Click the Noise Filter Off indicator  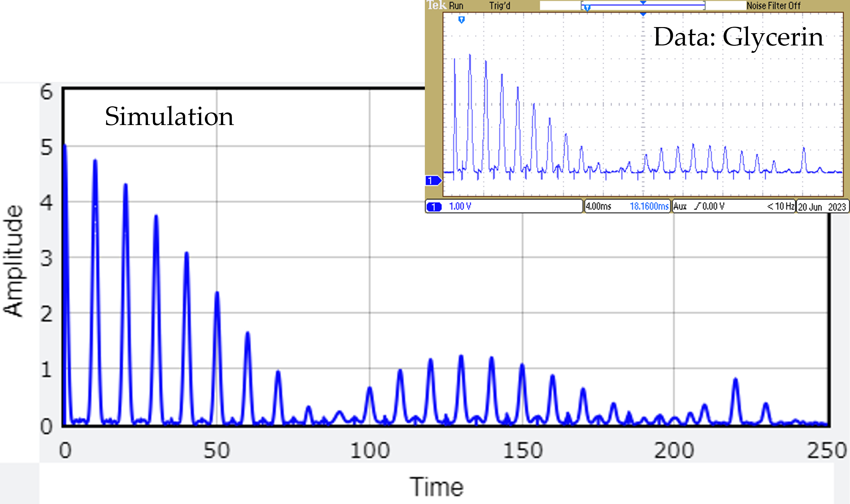[x=773, y=6]
